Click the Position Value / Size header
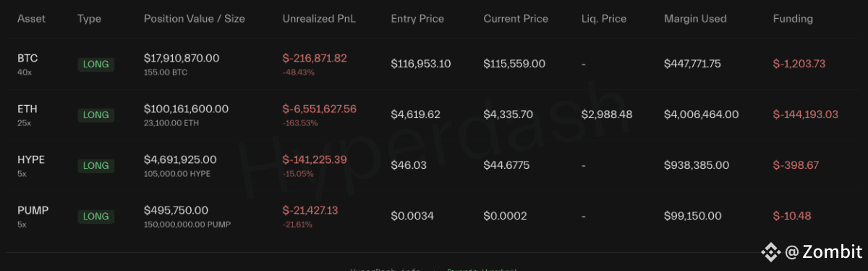The width and height of the screenshot is (868, 271). pyautogui.click(x=195, y=19)
